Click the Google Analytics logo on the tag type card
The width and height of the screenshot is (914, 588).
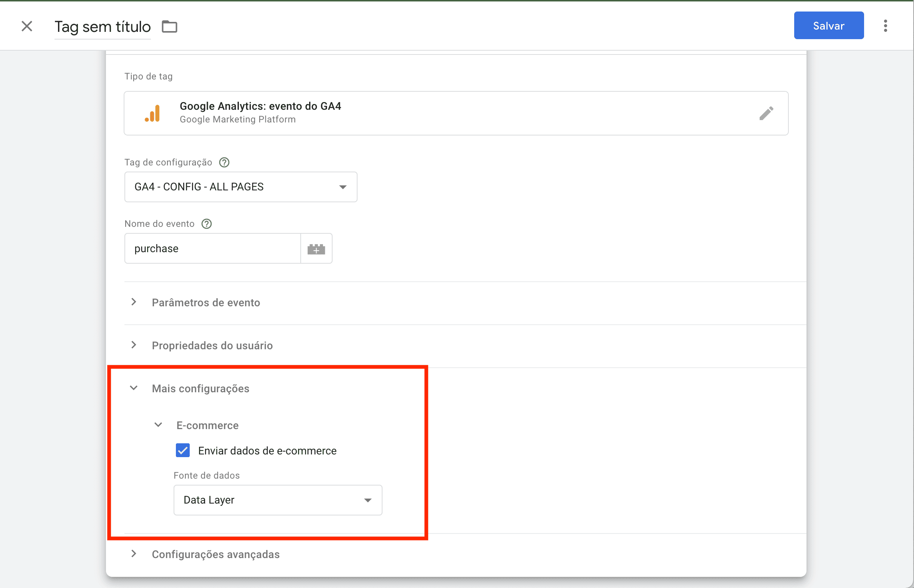click(153, 113)
